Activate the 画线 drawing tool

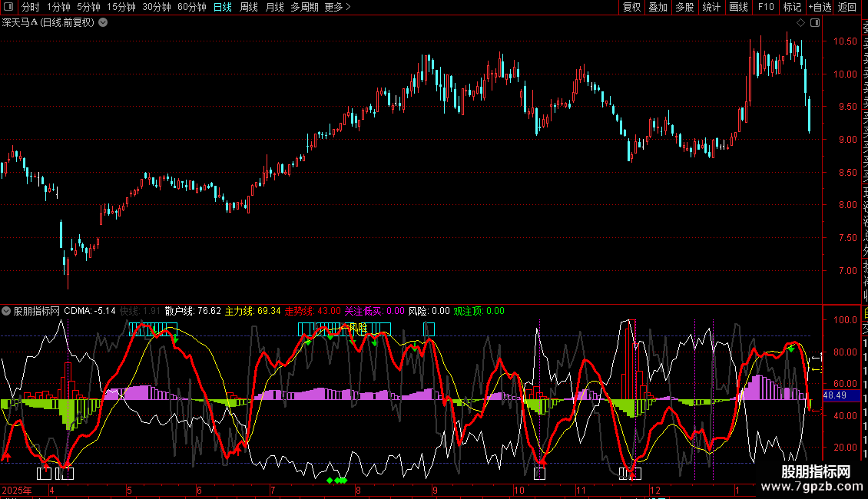tap(738, 7)
